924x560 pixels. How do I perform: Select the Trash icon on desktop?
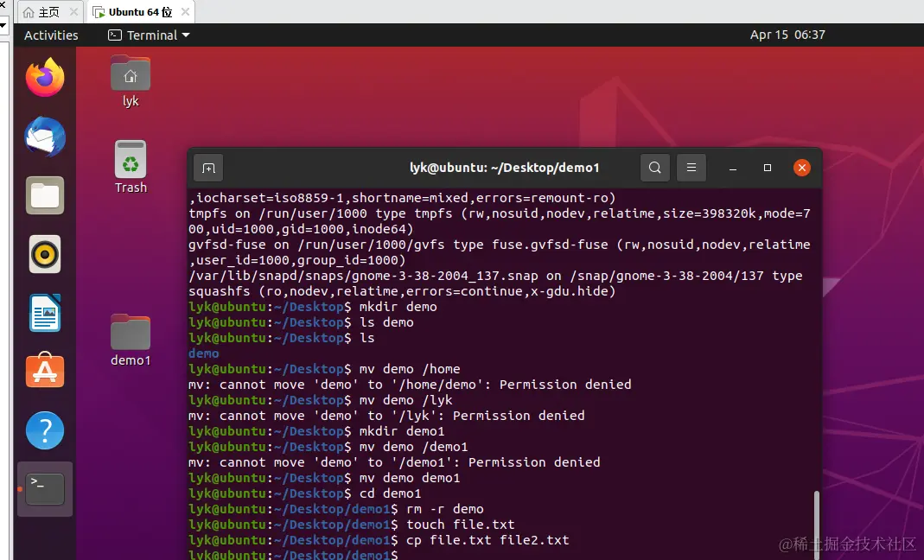click(x=131, y=168)
